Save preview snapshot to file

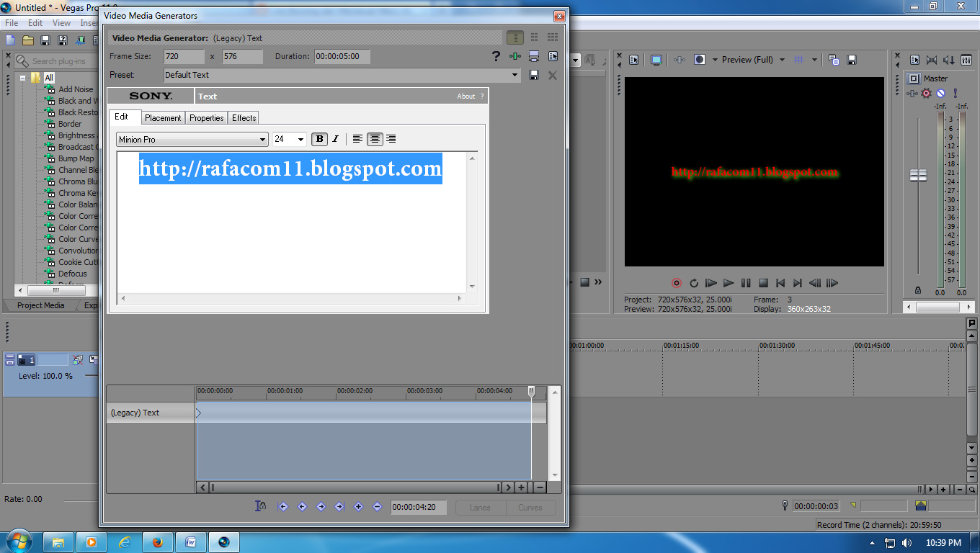pyautogui.click(x=851, y=60)
